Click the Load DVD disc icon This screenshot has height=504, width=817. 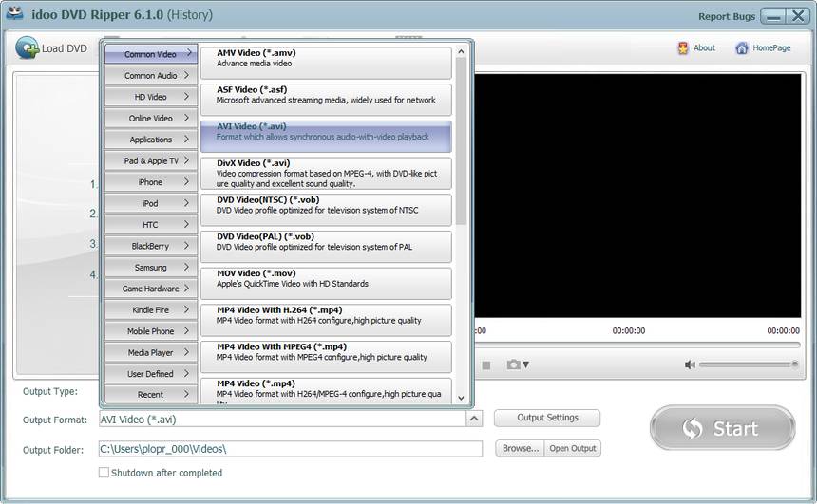27,47
